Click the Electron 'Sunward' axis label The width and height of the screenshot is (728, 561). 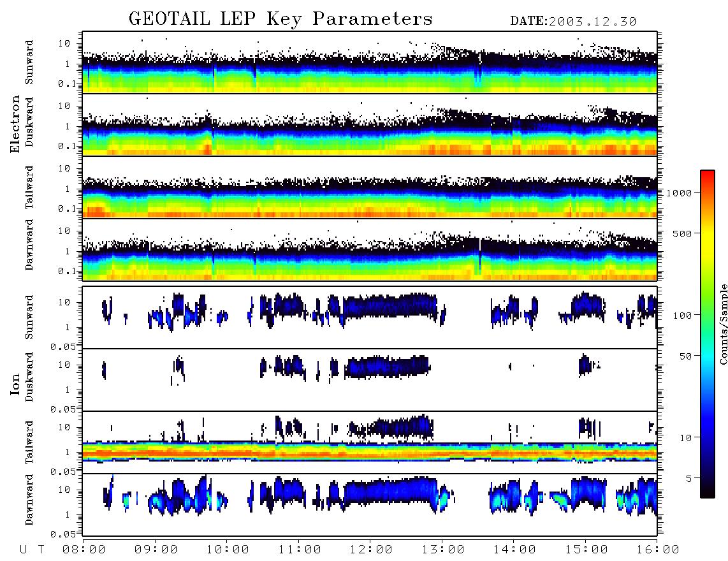pyautogui.click(x=29, y=62)
